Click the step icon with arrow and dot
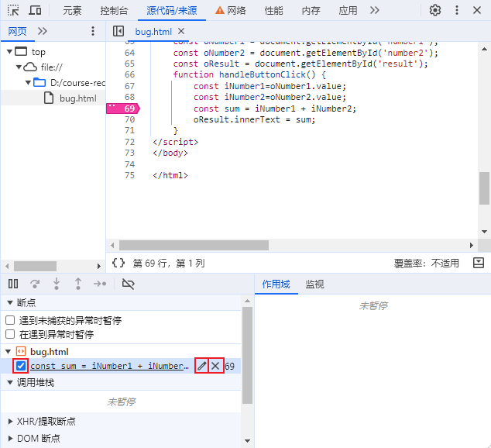 coord(100,284)
